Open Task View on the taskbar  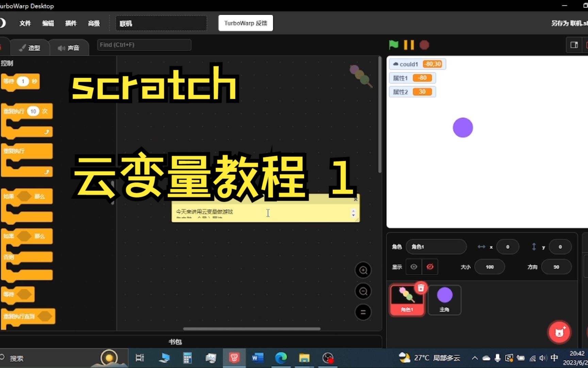tap(140, 358)
